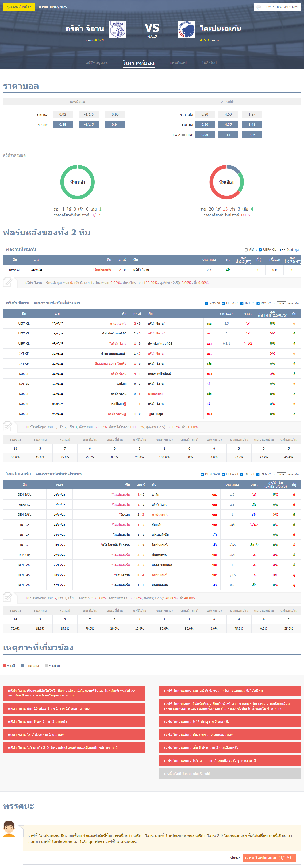Select the วิเคราะห์บอล tab
304x868 pixels.
(x=138, y=63)
